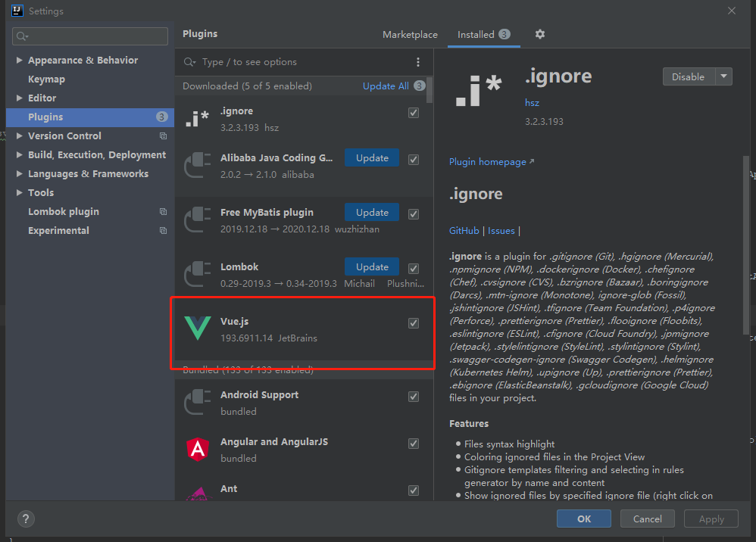This screenshot has width=756, height=542.
Task: Click Update All for downloaded plugins
Action: 387,86
